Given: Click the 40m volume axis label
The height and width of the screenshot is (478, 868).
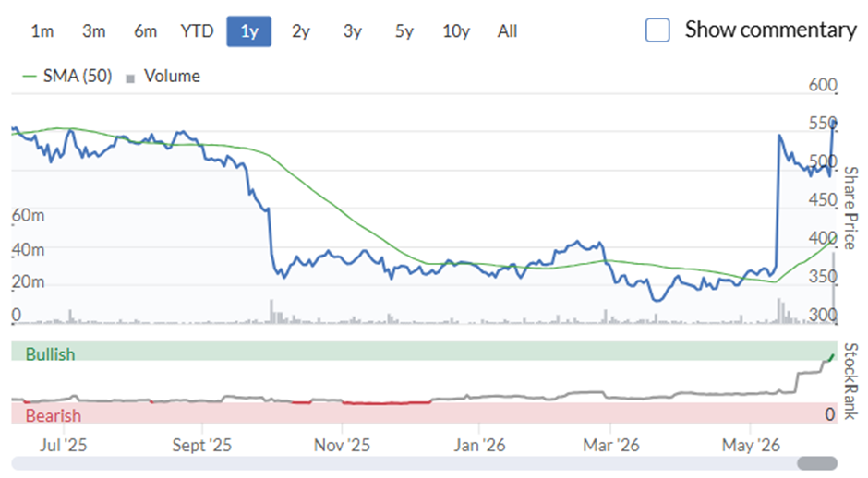Looking at the screenshot, I should point(29,249).
